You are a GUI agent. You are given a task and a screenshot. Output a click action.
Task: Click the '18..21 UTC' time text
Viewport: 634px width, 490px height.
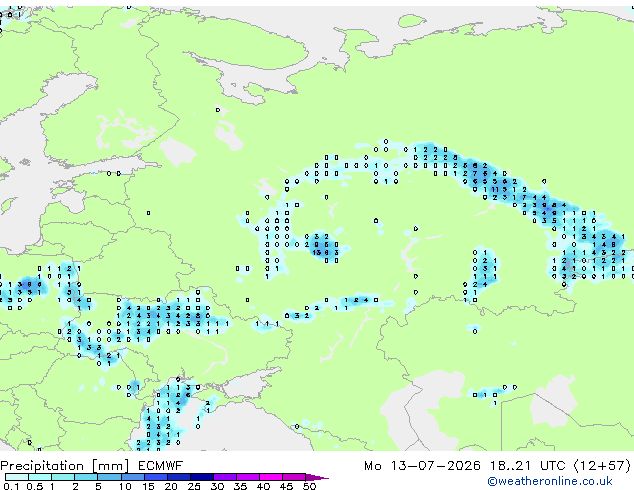[527, 466]
